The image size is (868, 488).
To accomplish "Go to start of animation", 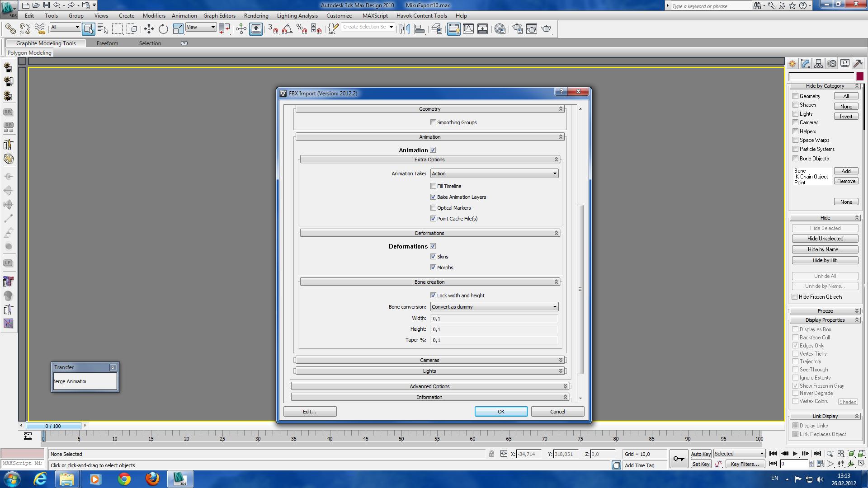I will (x=773, y=454).
